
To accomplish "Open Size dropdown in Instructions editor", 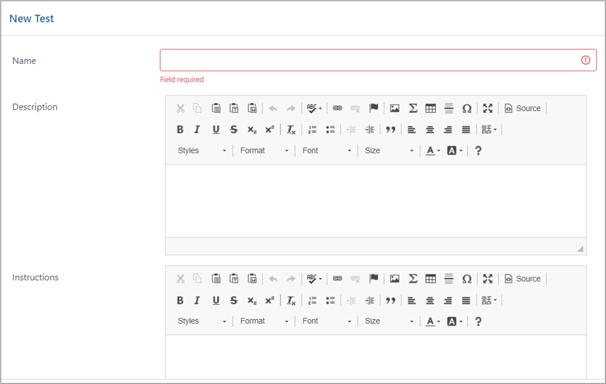I will point(389,321).
